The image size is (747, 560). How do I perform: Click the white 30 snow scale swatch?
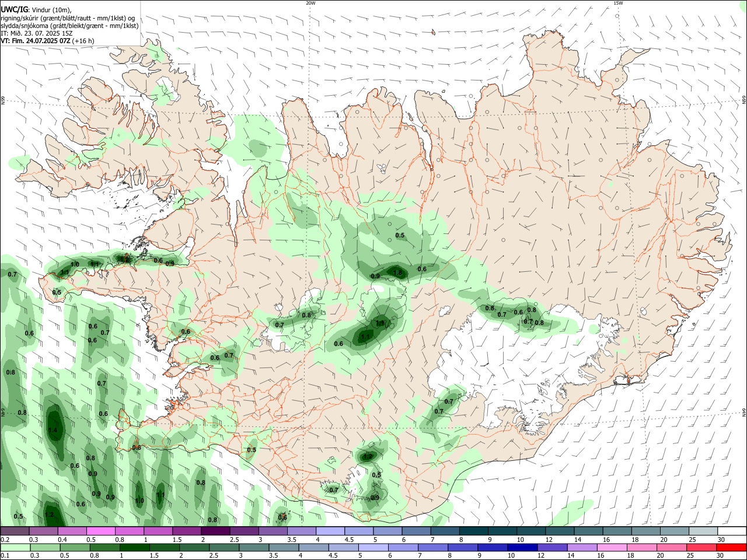click(731, 531)
